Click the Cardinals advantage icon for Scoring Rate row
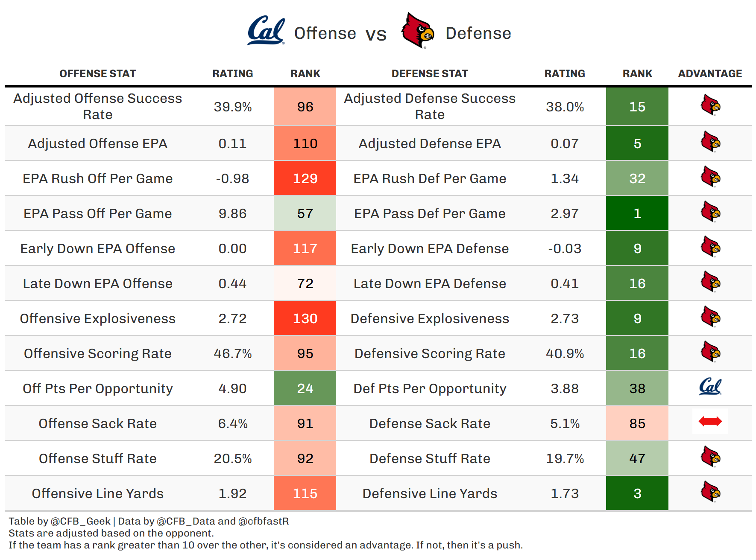 coord(710,352)
